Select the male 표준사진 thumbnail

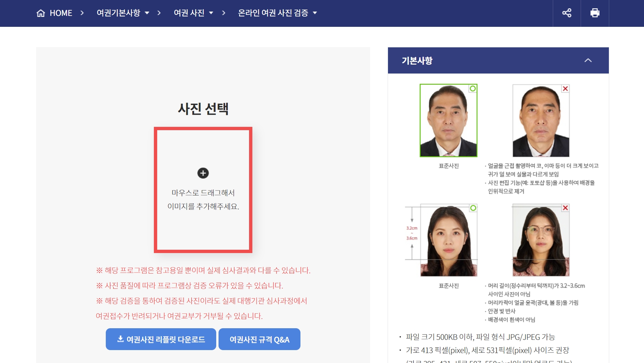point(448,121)
